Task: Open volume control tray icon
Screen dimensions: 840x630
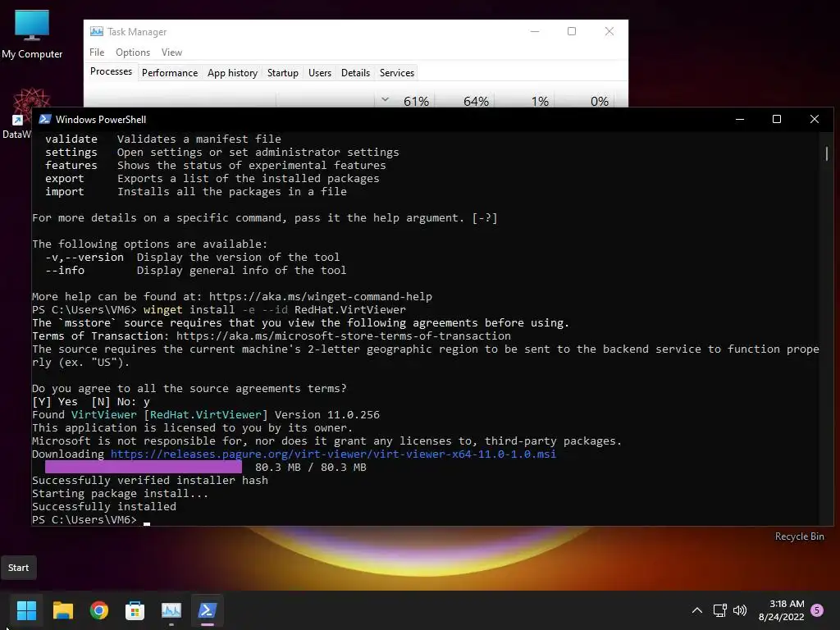Action: click(740, 610)
